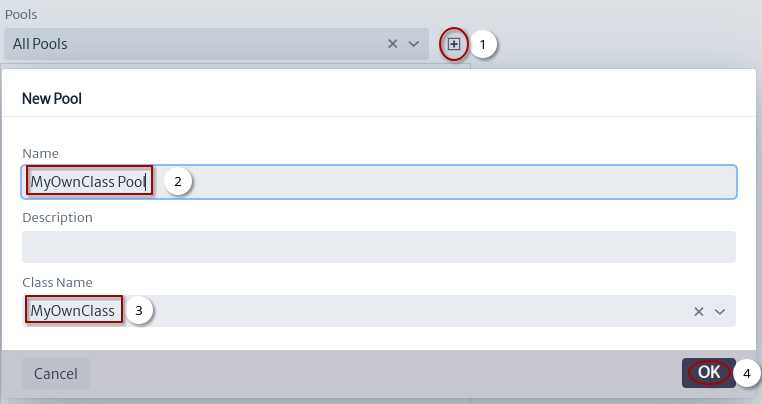Click into the empty Description field
The width and height of the screenshot is (762, 404).
[x=379, y=247]
